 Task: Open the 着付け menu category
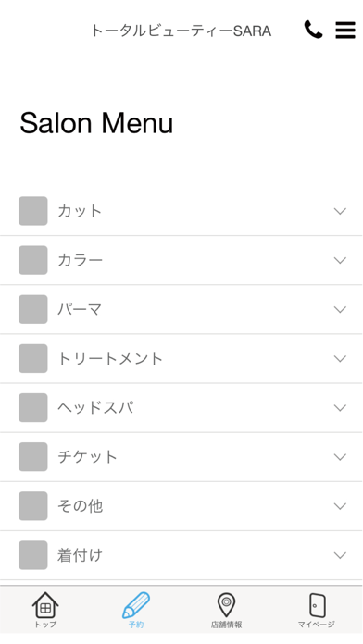click(181, 555)
